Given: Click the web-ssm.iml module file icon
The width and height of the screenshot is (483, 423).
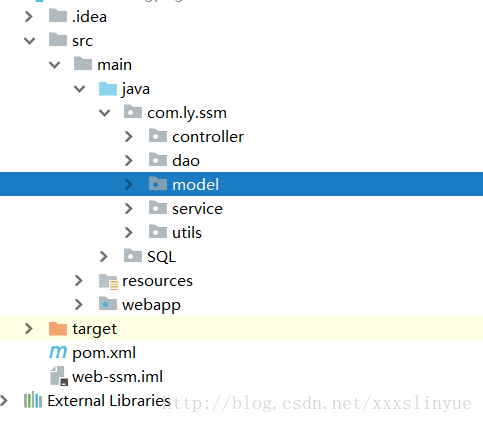Looking at the screenshot, I should [x=59, y=376].
